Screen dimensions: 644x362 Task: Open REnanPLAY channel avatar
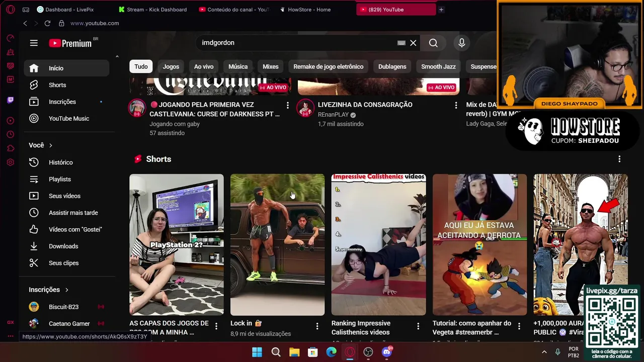[x=305, y=108]
